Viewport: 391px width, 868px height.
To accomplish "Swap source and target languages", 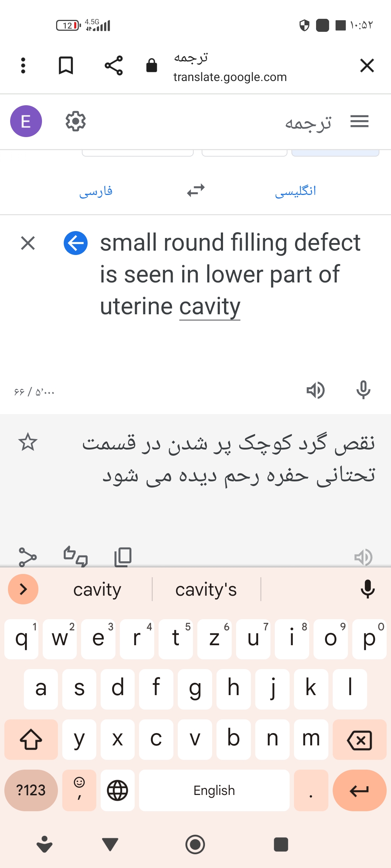I will point(196,190).
